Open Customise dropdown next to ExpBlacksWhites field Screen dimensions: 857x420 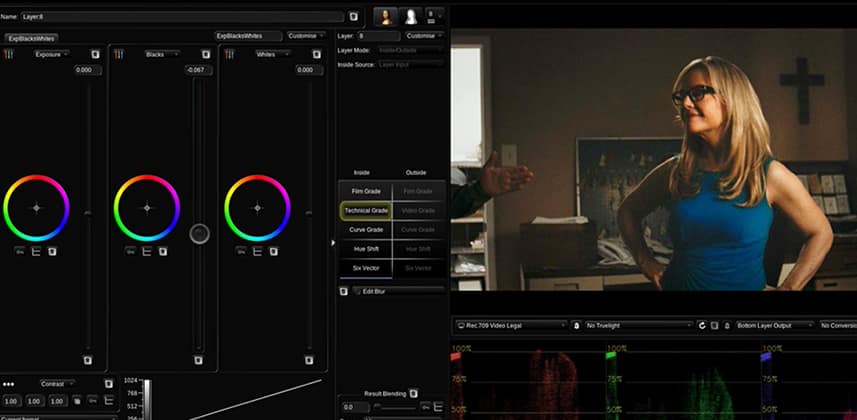[306, 36]
